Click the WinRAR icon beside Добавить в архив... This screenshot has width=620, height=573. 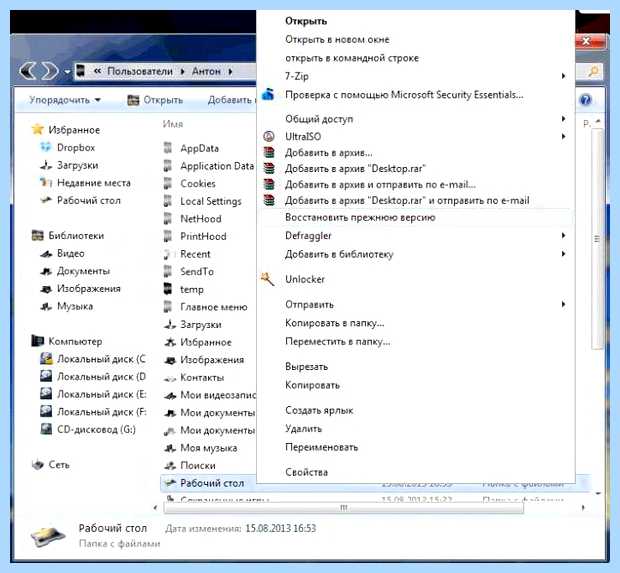[269, 153]
